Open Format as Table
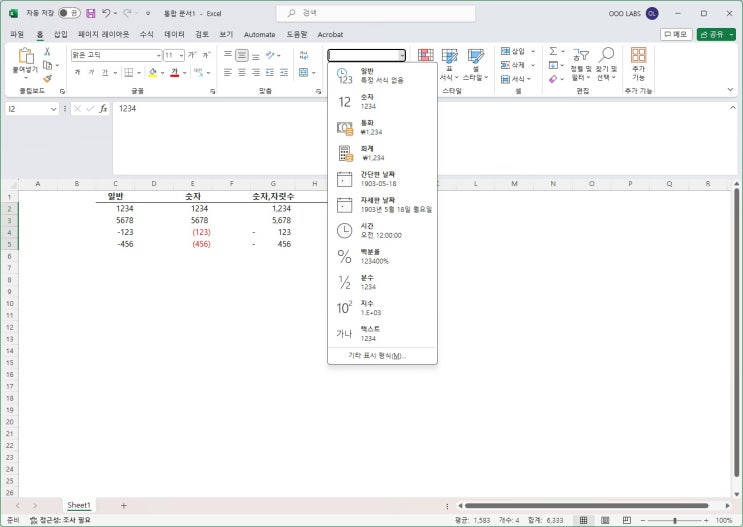The image size is (743, 527). (449, 64)
